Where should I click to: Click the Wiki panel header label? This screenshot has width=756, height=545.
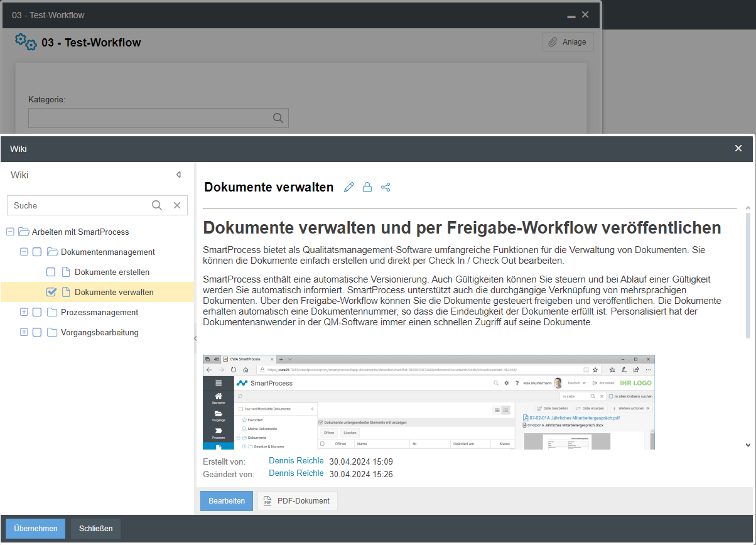19,175
